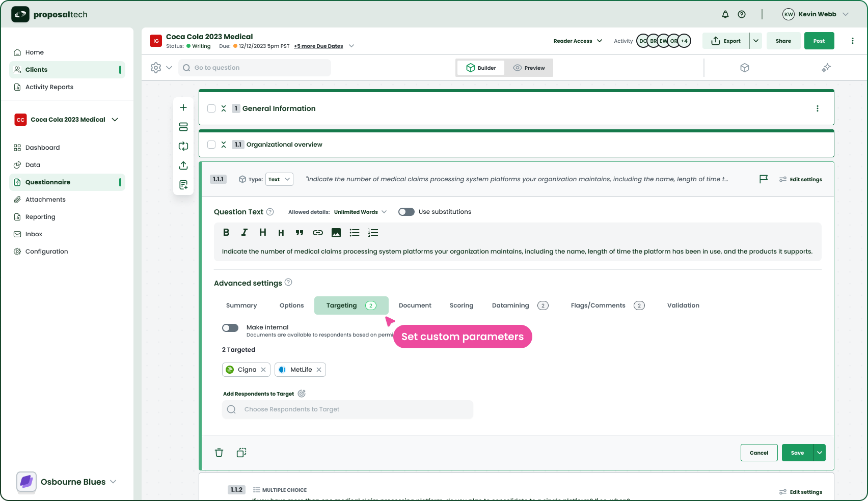Insert bulleted list
The width and height of the screenshot is (868, 501).
tap(355, 233)
